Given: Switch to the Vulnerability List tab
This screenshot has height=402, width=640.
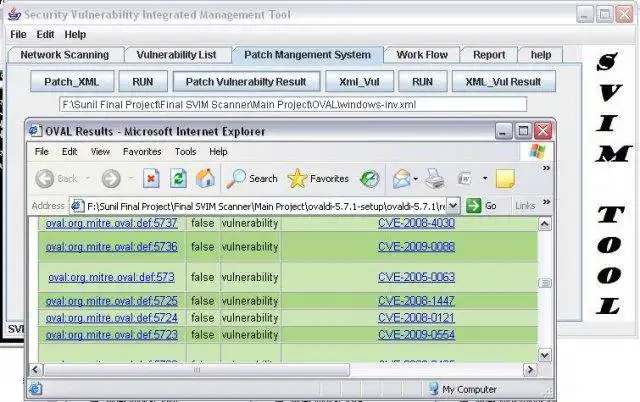Looking at the screenshot, I should 177,55.
